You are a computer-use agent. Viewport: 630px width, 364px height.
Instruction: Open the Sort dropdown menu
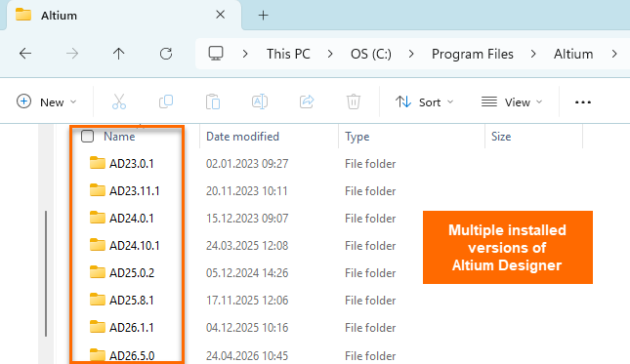[x=424, y=101]
